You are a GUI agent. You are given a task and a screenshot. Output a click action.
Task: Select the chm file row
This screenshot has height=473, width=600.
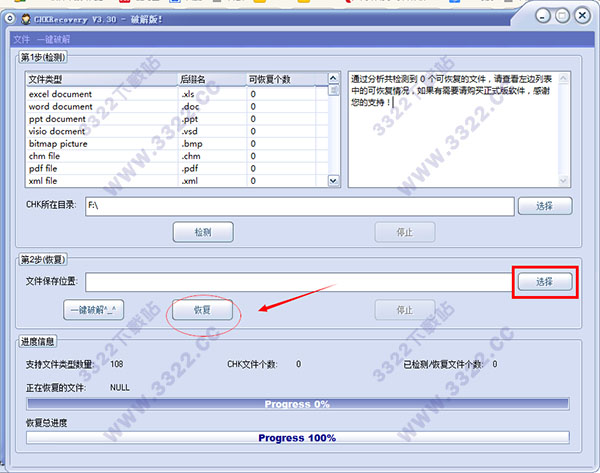177,156
